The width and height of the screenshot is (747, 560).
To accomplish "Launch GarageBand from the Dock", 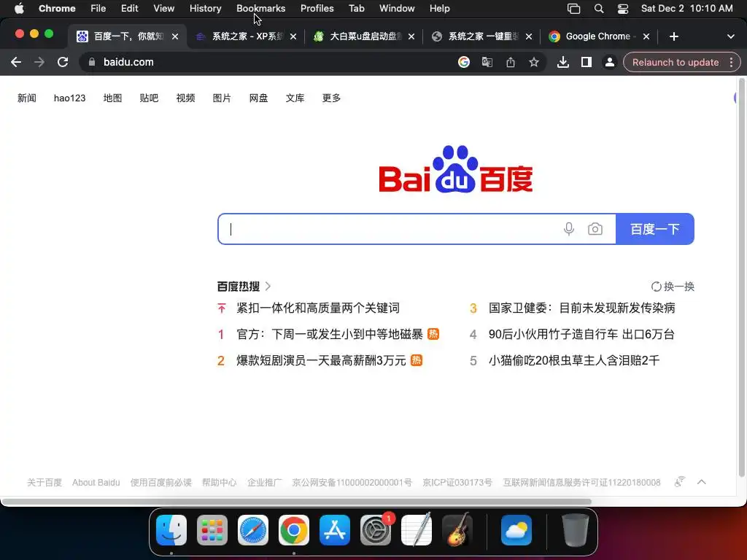I will (457, 530).
